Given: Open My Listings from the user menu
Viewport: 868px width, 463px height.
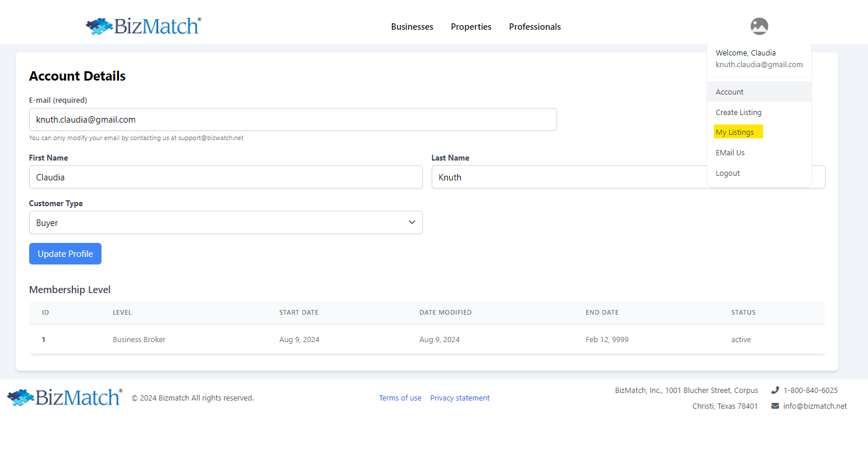Looking at the screenshot, I should click(x=735, y=133).
